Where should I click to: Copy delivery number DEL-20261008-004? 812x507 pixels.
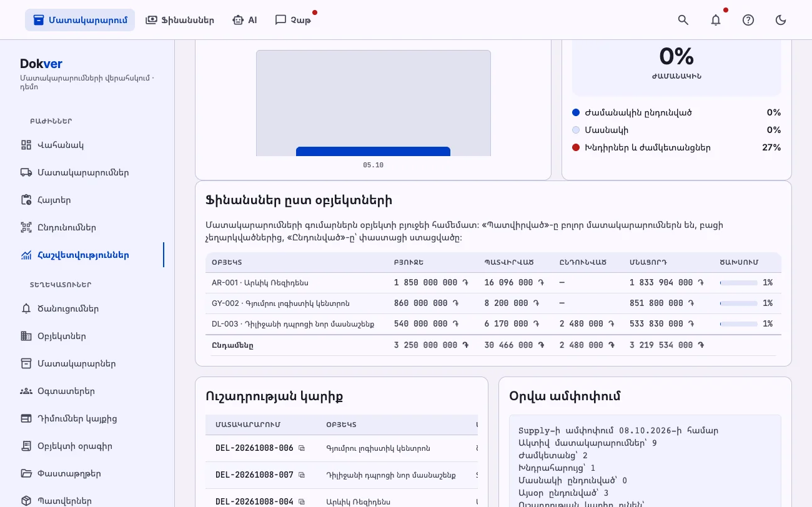(302, 502)
